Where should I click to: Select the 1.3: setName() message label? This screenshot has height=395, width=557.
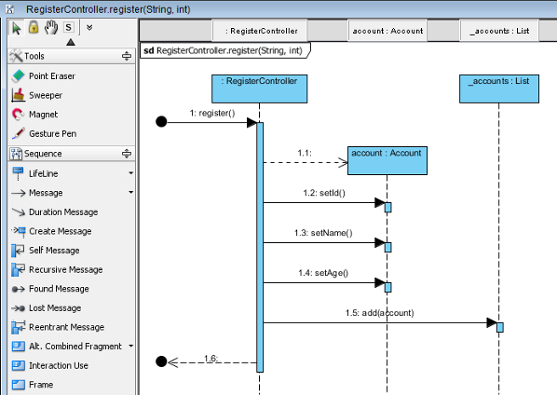(323, 233)
